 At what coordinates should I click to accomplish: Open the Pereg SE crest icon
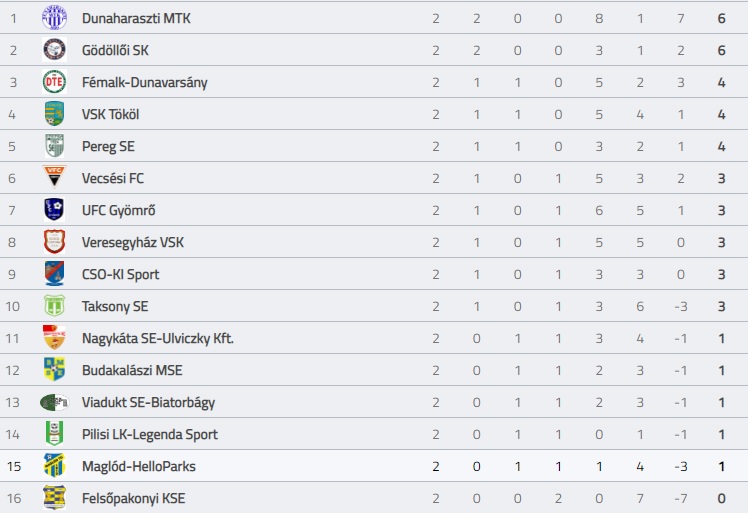pyautogui.click(x=54, y=146)
